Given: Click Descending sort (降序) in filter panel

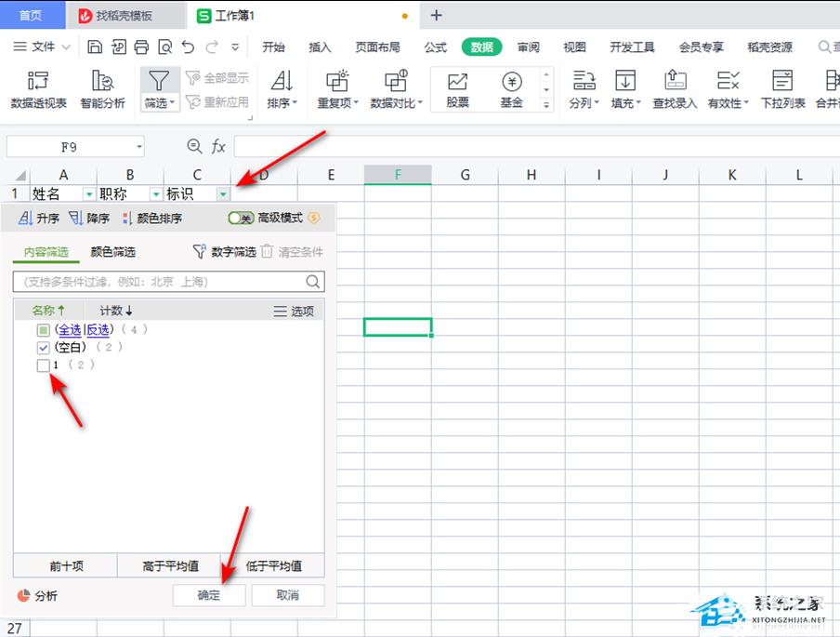Looking at the screenshot, I should [x=89, y=218].
